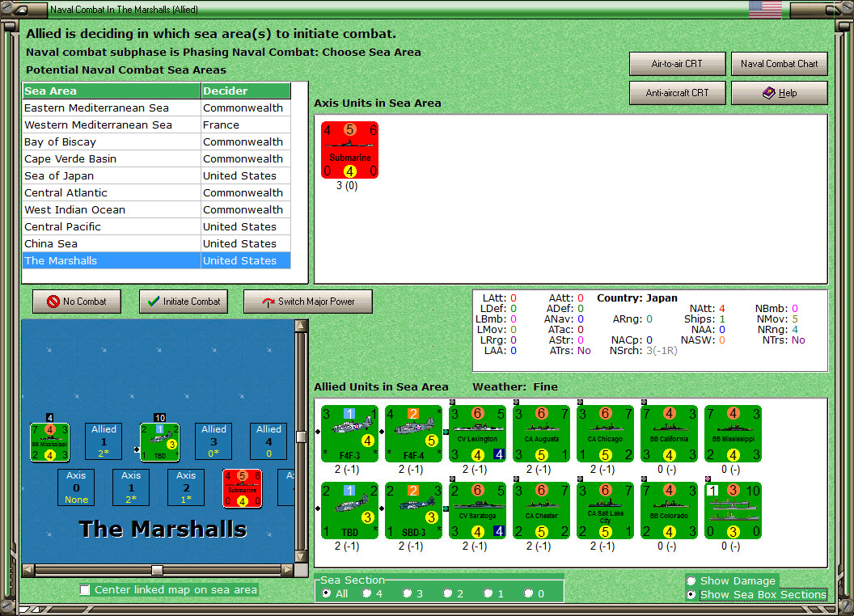Select the All sea section radio button
This screenshot has height=616, width=854.
tap(326, 593)
